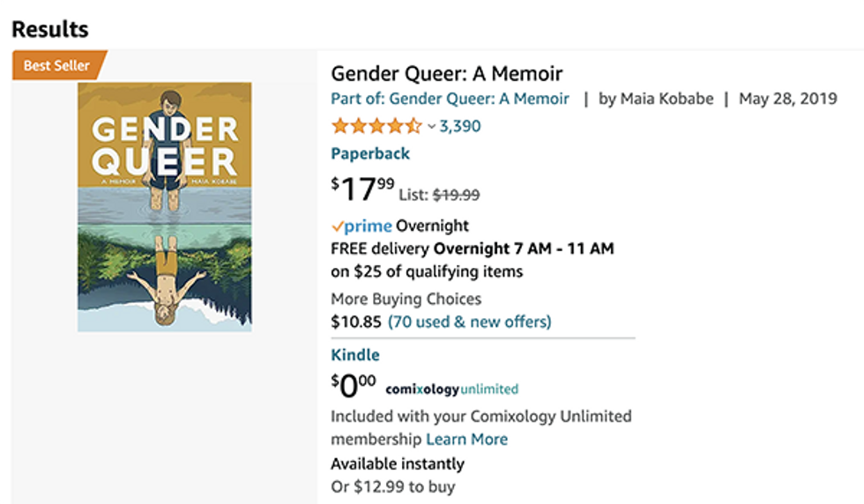Viewport: 864px width, 504px height.
Task: Expand the ratings breakdown chevron
Action: click(431, 127)
